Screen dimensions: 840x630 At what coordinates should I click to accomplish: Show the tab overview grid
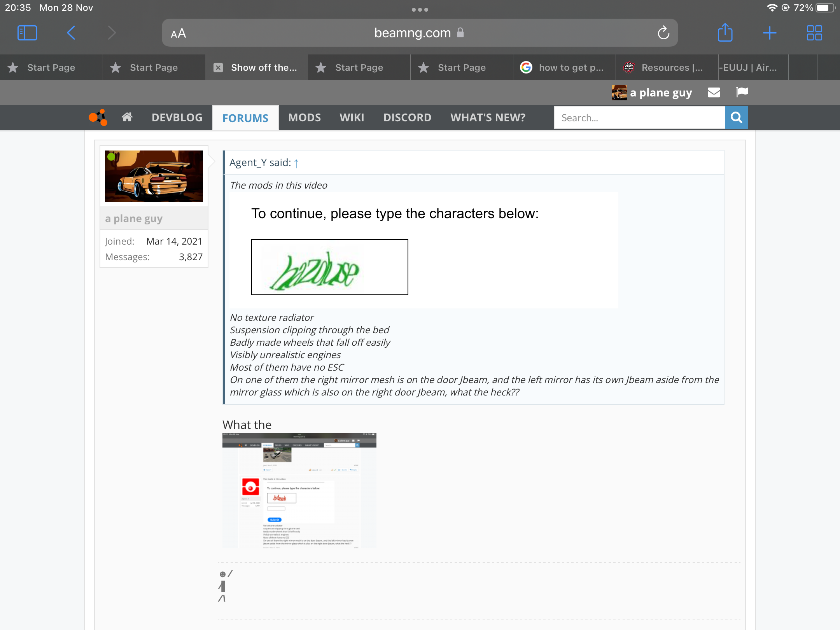click(814, 33)
